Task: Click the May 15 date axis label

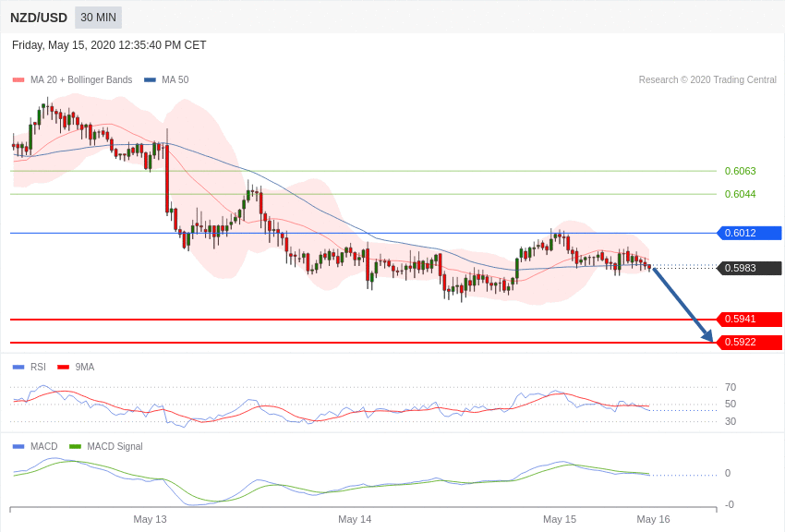Action: pyautogui.click(x=560, y=519)
